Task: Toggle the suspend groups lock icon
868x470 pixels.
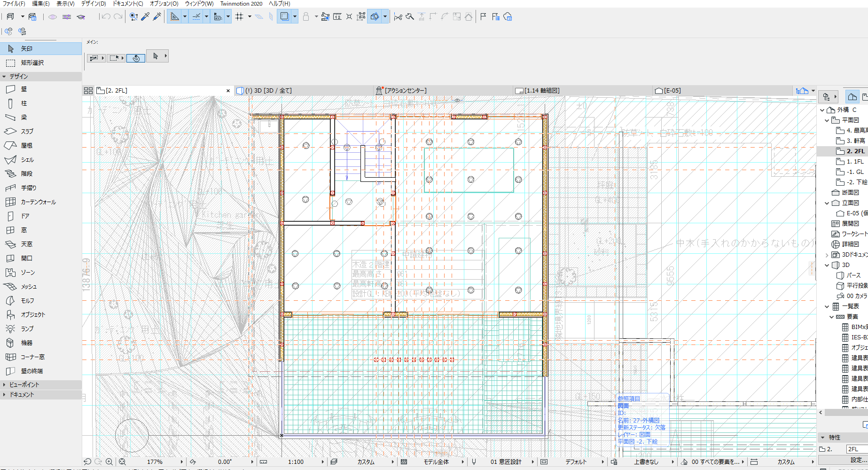Action: pos(306,17)
